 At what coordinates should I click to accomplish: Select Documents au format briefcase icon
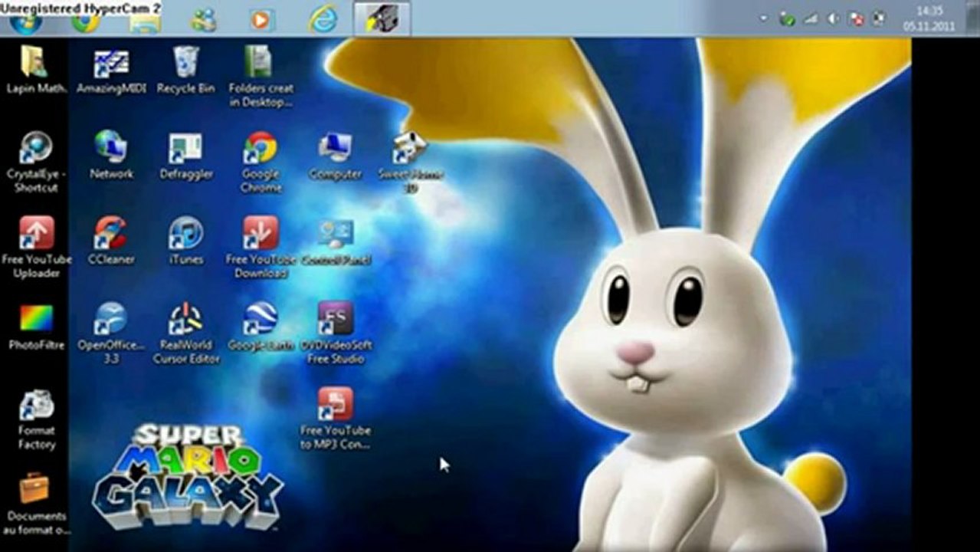pyautogui.click(x=35, y=504)
